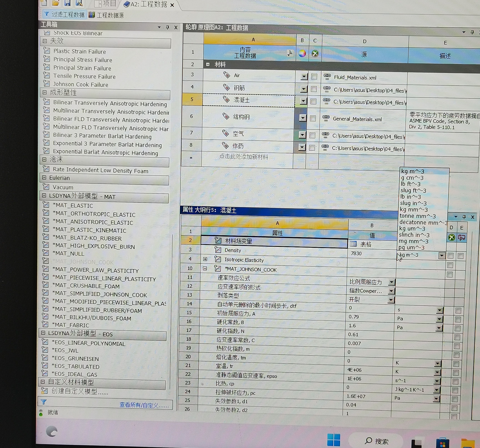This screenshot has height=448, width=480.
Task: Pin the toolbox panel with pushpin icon
Action: 167,27
